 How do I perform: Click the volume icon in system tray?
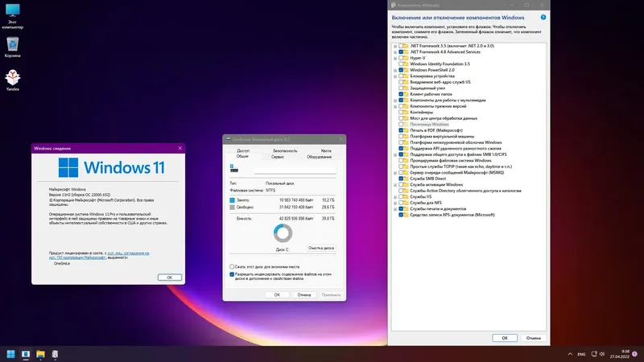(x=602, y=353)
